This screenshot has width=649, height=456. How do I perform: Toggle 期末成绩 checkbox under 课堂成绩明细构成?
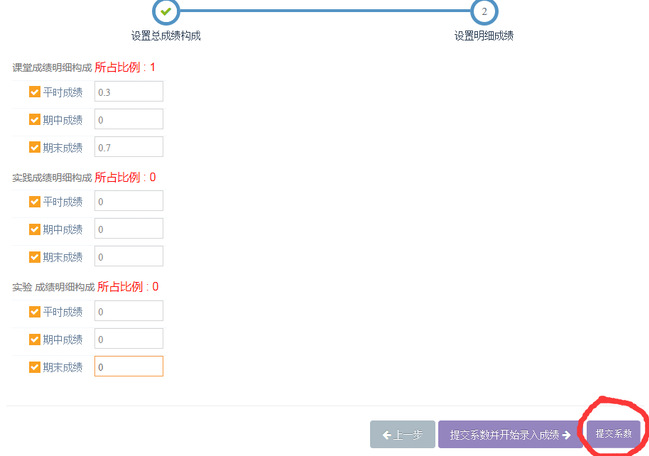click(35, 148)
